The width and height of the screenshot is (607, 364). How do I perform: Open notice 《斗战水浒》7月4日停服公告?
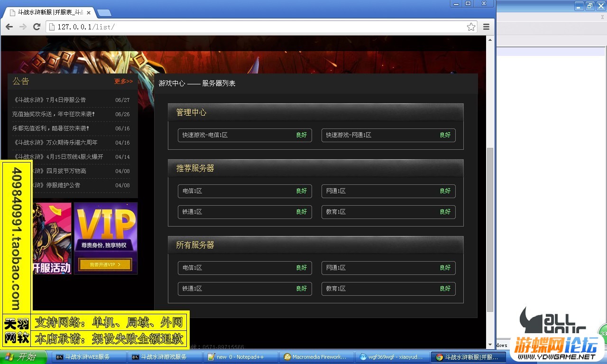[x=50, y=100]
